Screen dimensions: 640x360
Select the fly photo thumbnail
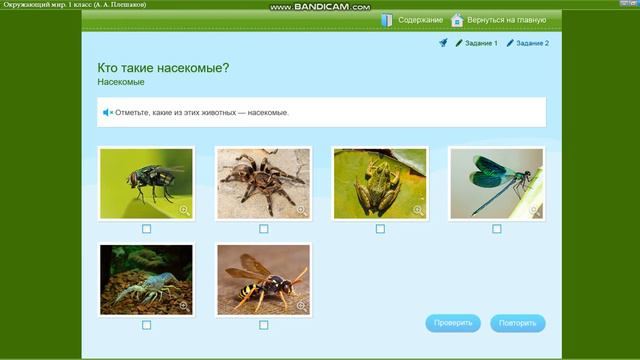point(147,184)
